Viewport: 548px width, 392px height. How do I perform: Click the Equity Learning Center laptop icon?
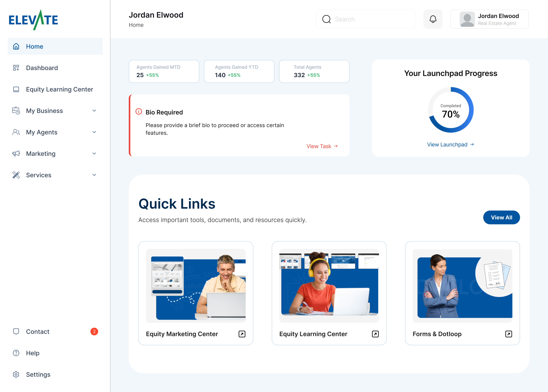pyautogui.click(x=16, y=89)
